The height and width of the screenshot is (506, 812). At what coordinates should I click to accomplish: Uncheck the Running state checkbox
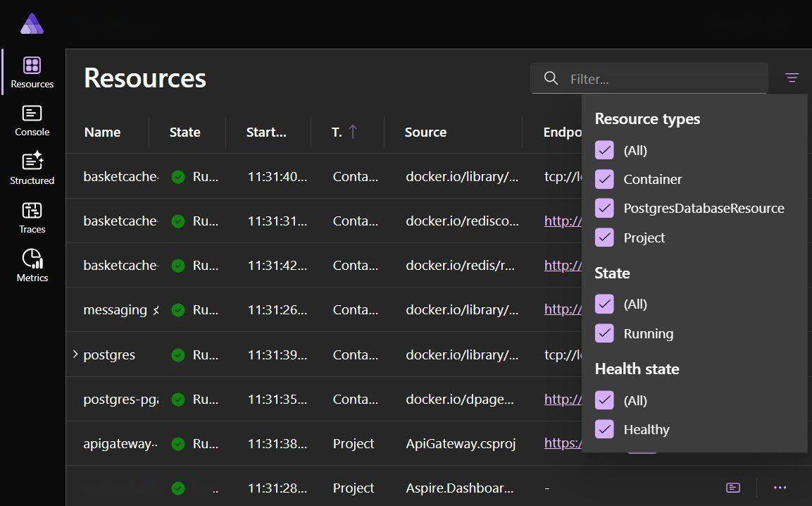(x=604, y=333)
